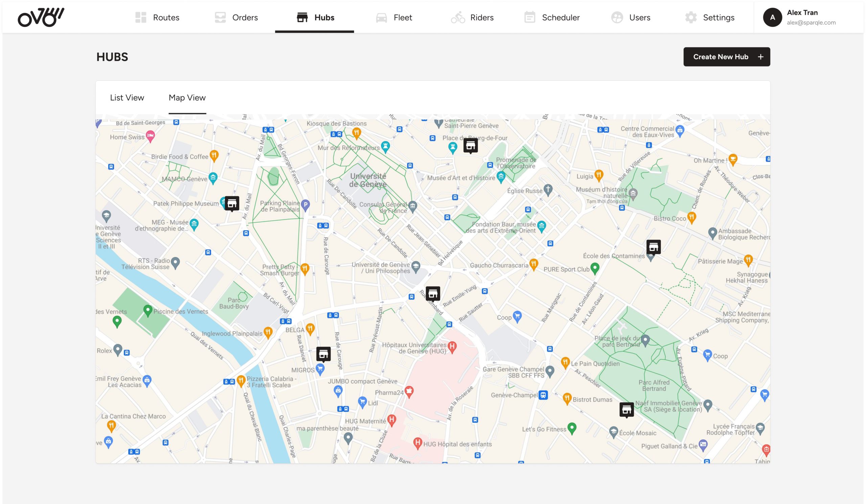Screen dimensions: 866x504
Task: Go to the Fleet section
Action: tap(394, 17)
